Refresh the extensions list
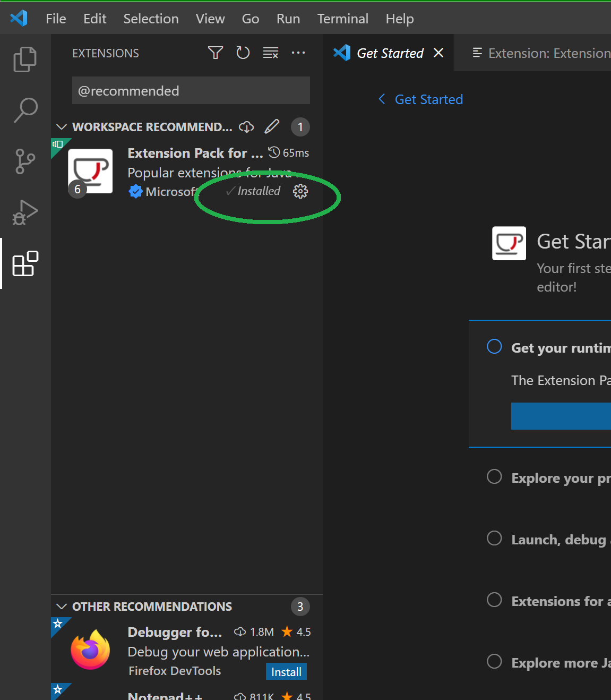 [x=243, y=53]
